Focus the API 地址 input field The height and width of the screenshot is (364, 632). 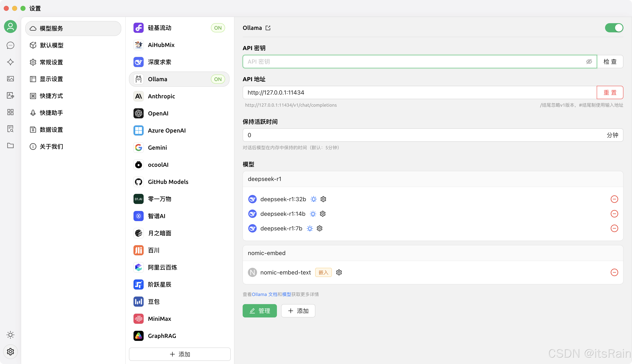pyautogui.click(x=420, y=92)
